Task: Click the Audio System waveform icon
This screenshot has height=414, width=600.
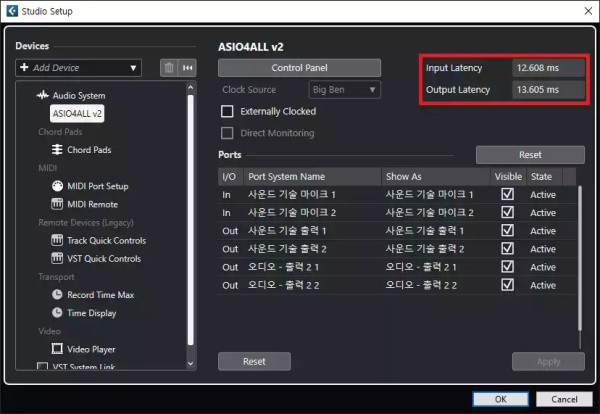Action: (42, 95)
